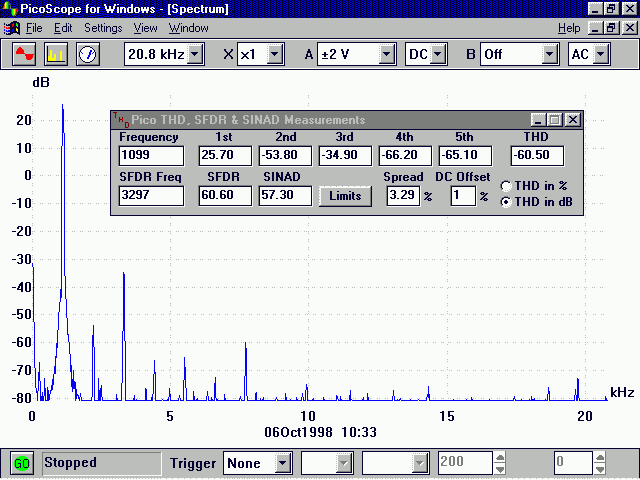Click the Spread field showing 3.29
Viewport: 640px width, 480px height.
click(403, 196)
